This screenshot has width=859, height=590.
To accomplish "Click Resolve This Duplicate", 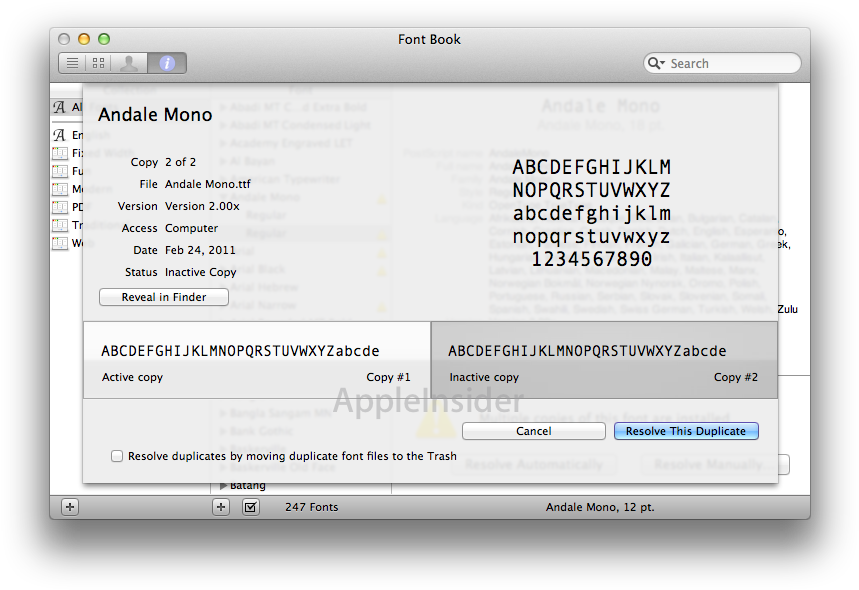I will click(x=686, y=431).
